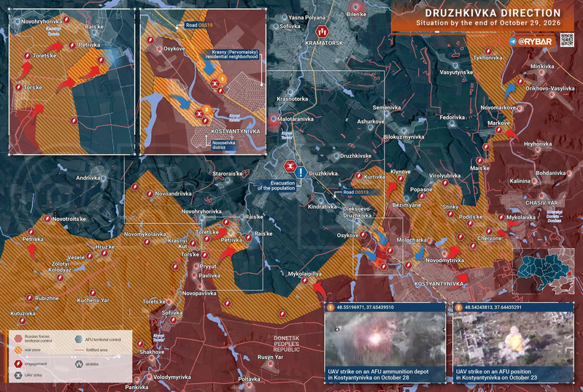The image size is (583, 392).
Task: Click the engagement marker above Tykhonivka
Action: 488,51
